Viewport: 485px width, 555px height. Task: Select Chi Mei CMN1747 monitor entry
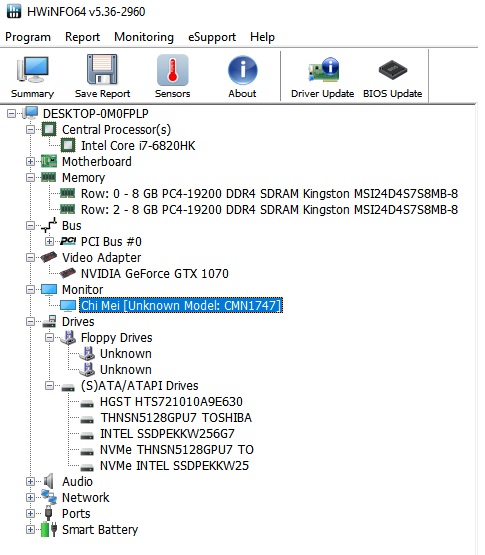point(181,305)
